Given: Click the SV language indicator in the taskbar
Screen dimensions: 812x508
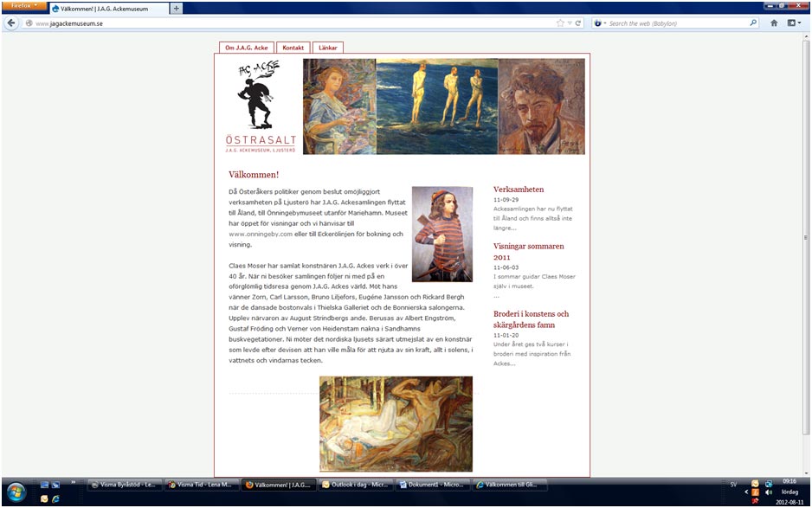Looking at the screenshot, I should [x=733, y=485].
